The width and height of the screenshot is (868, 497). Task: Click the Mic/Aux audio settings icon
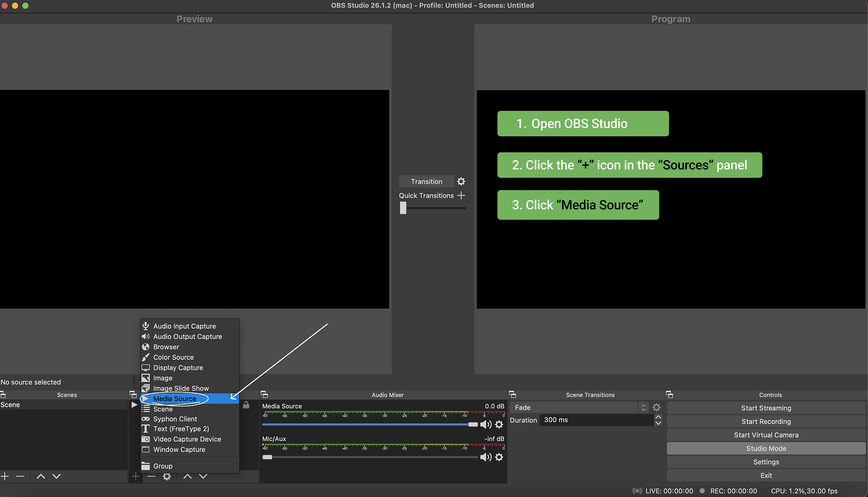tap(500, 457)
